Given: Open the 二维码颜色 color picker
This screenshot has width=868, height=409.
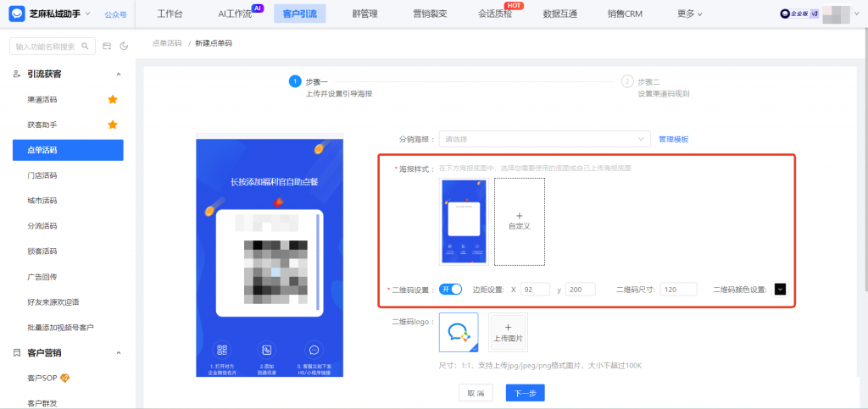Looking at the screenshot, I should pos(780,289).
